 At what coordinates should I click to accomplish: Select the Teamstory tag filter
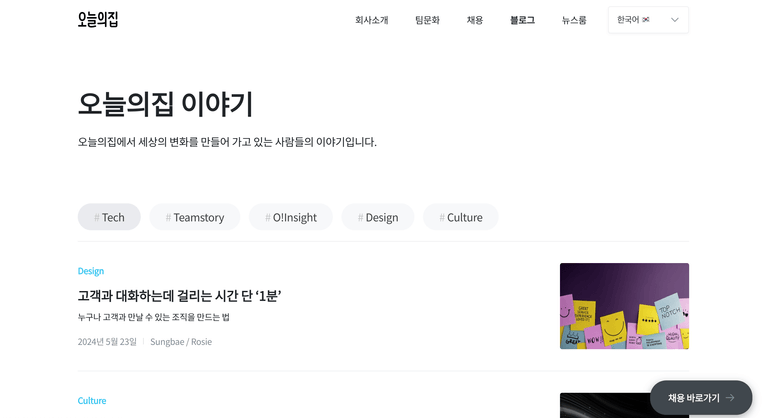195,217
